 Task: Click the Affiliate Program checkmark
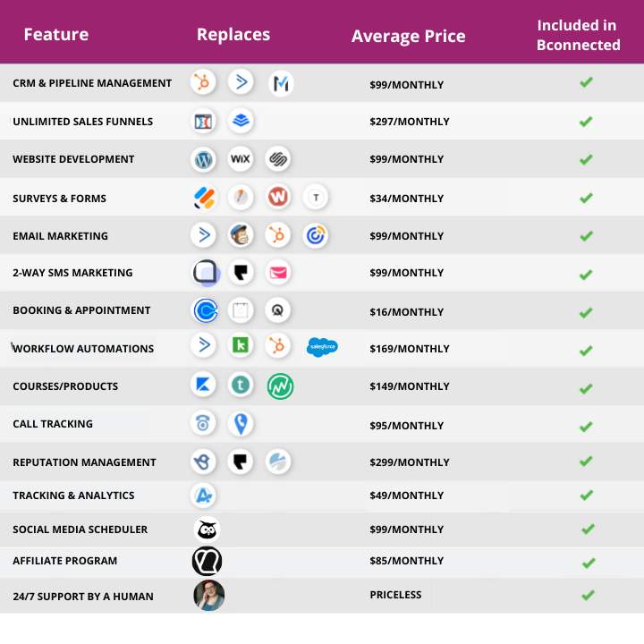588,563
